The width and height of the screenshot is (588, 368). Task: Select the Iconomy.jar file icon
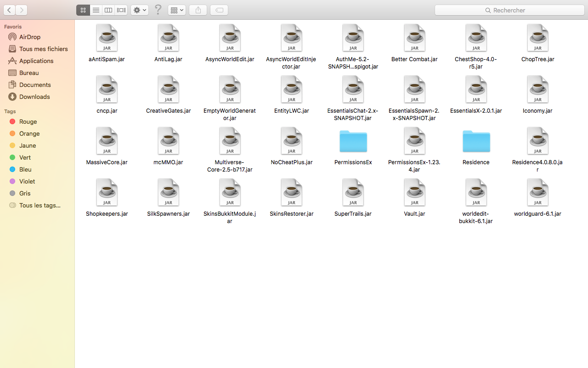pos(538,89)
